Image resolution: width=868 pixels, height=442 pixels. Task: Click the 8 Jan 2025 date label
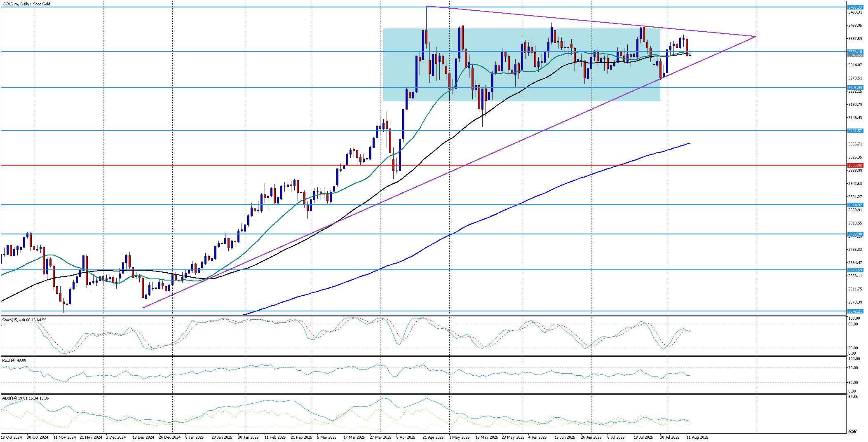point(195,437)
